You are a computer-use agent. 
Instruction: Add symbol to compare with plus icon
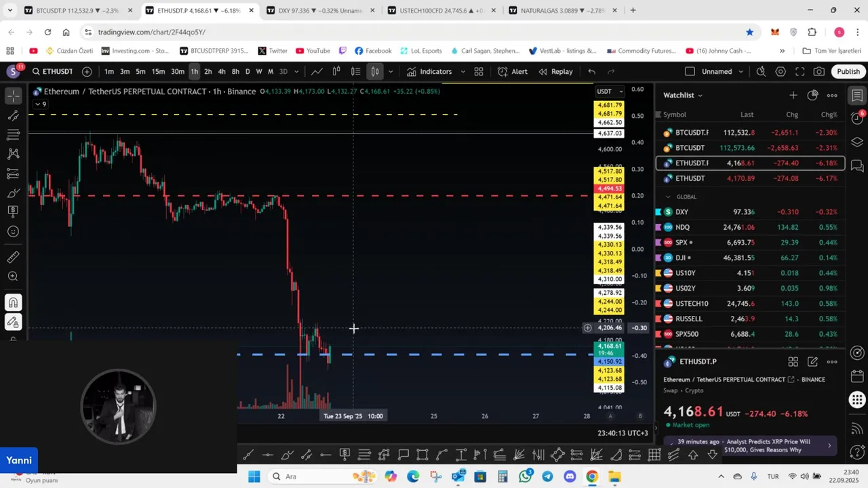tap(87, 71)
